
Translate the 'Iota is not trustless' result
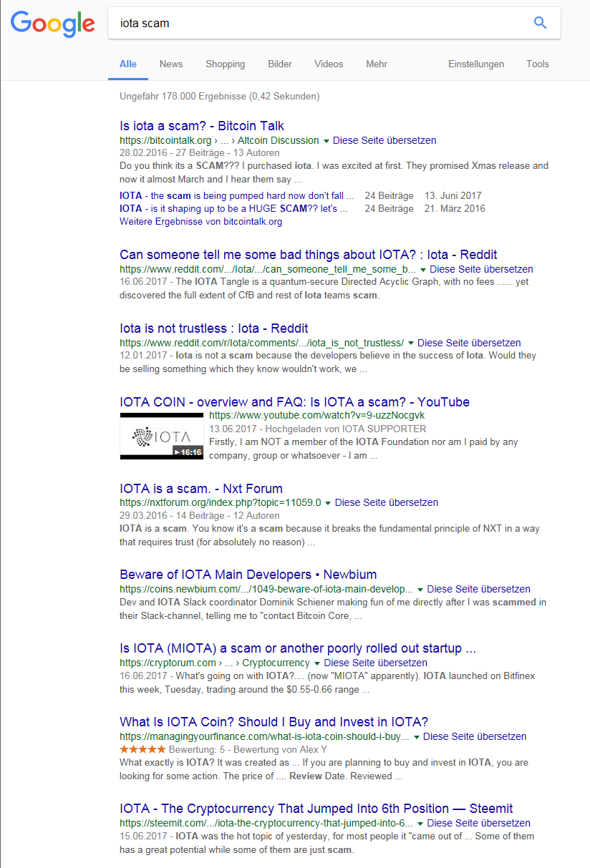469,343
